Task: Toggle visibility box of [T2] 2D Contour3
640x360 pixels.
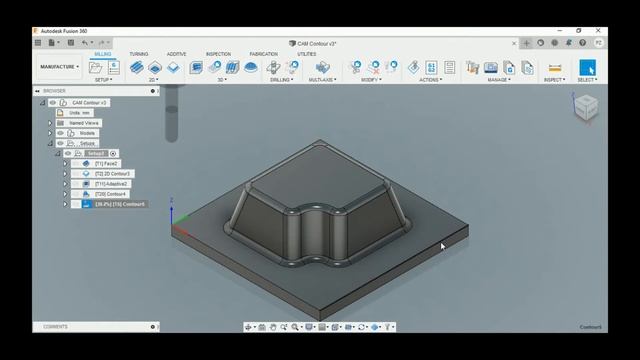Action: pos(76,174)
